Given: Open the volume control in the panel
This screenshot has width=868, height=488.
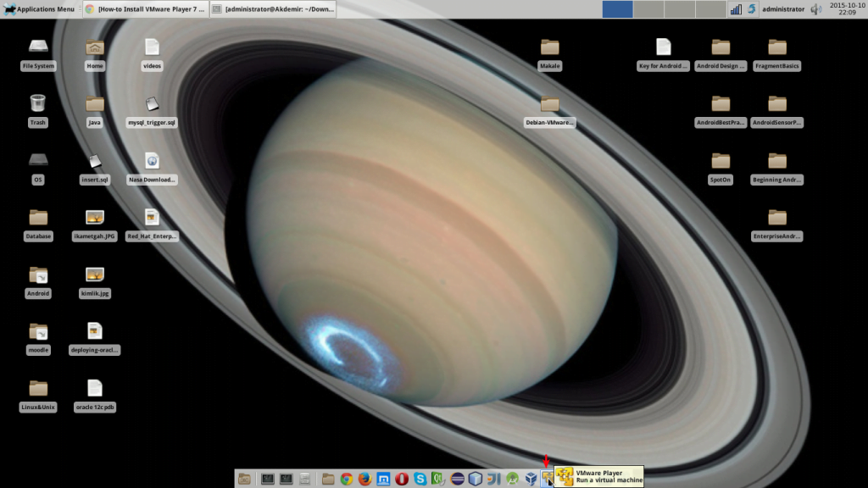Looking at the screenshot, I should pyautogui.click(x=815, y=9).
